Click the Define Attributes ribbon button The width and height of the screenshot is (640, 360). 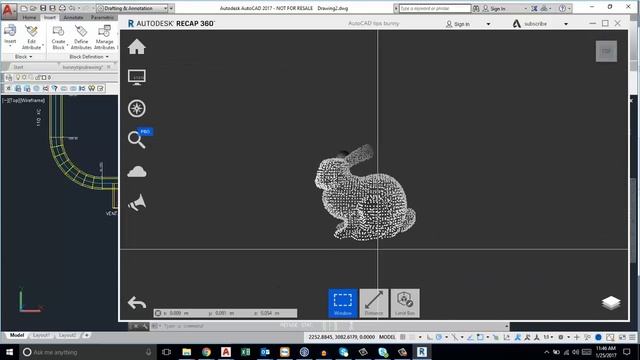pyautogui.click(x=81, y=38)
